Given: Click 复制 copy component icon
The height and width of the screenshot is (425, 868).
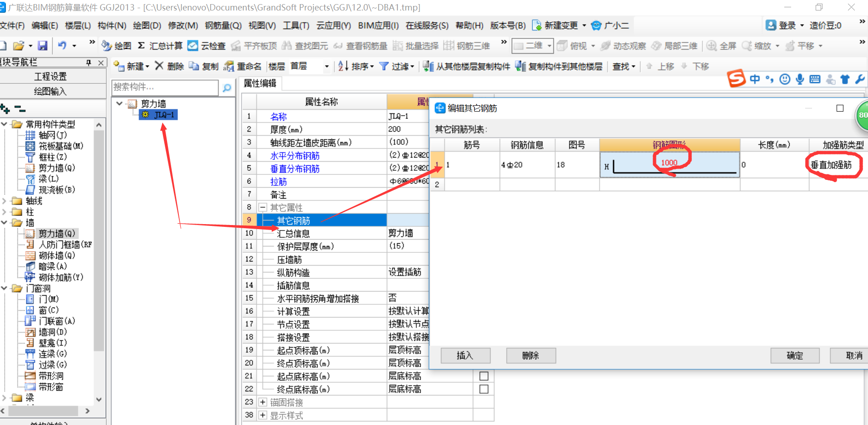Looking at the screenshot, I should point(194,66).
